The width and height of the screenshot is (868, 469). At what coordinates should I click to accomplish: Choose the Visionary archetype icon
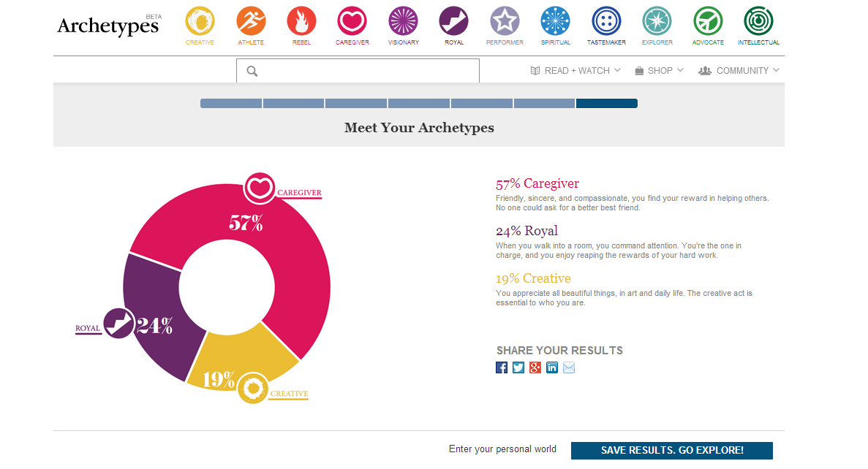(403, 21)
